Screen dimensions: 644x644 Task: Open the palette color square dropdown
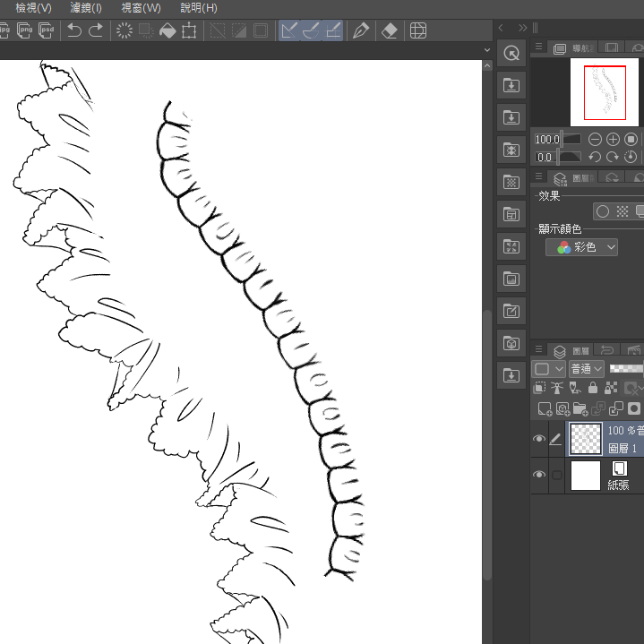click(548, 369)
